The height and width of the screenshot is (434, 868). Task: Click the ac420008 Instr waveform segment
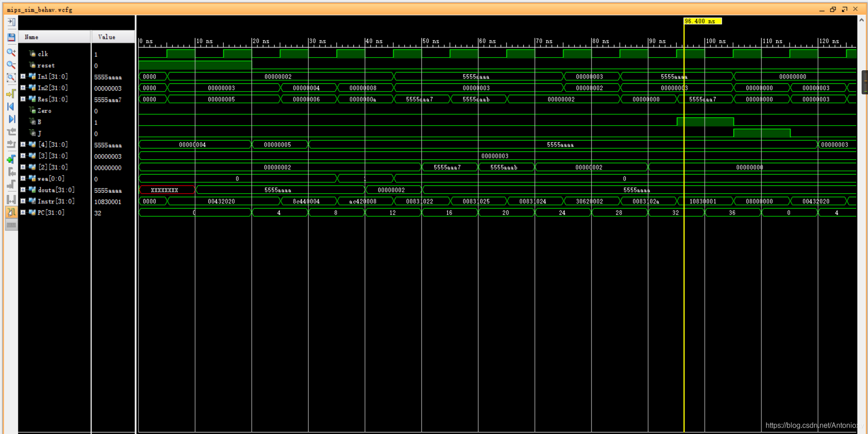(x=366, y=201)
